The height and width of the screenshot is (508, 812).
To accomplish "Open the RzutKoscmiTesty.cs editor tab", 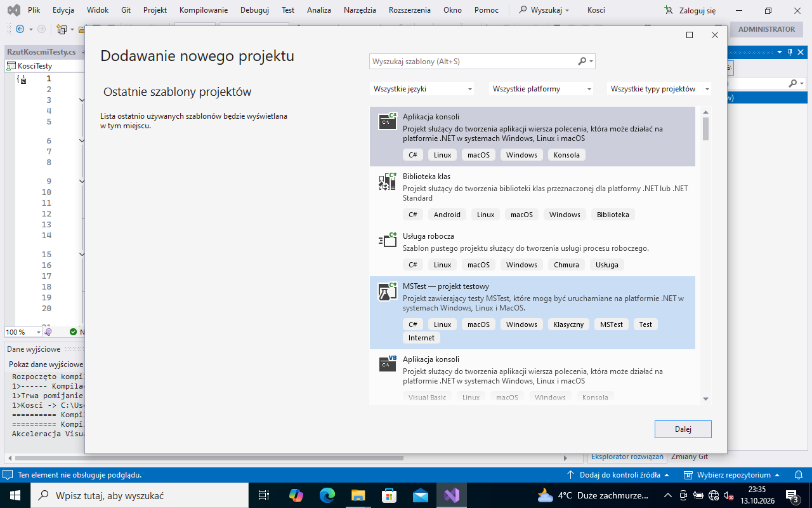I will tap(41, 52).
